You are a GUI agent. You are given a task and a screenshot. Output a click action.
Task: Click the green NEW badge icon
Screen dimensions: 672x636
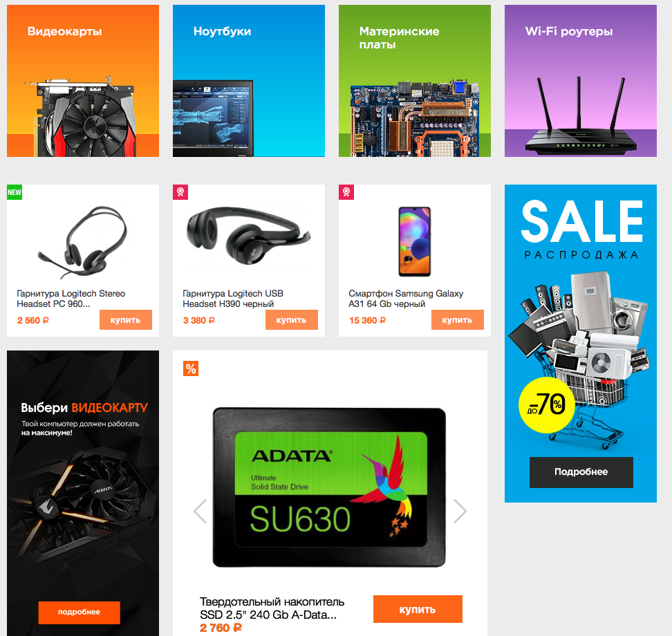pos(15,192)
